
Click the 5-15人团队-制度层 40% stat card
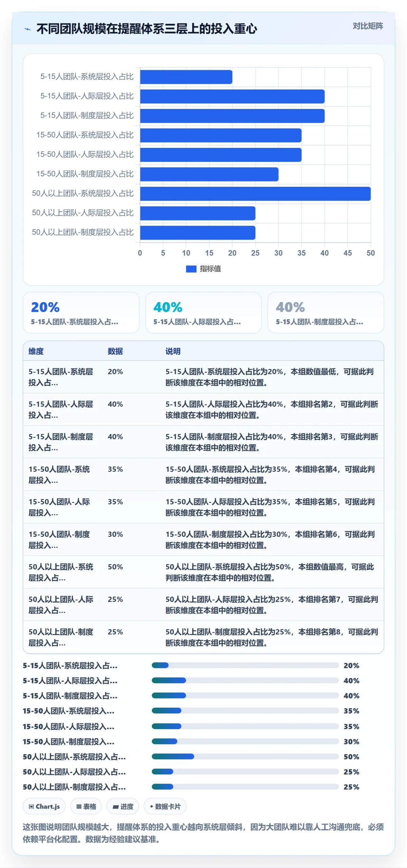point(326,313)
